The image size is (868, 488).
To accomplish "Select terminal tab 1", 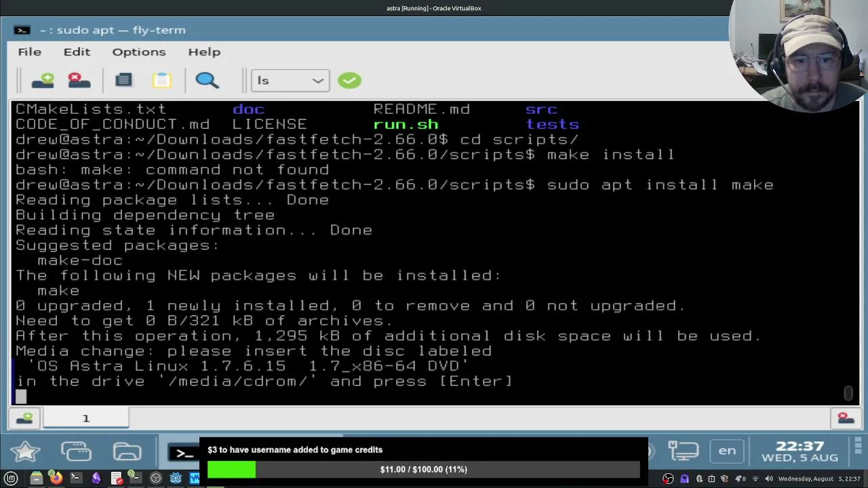I will [85, 418].
